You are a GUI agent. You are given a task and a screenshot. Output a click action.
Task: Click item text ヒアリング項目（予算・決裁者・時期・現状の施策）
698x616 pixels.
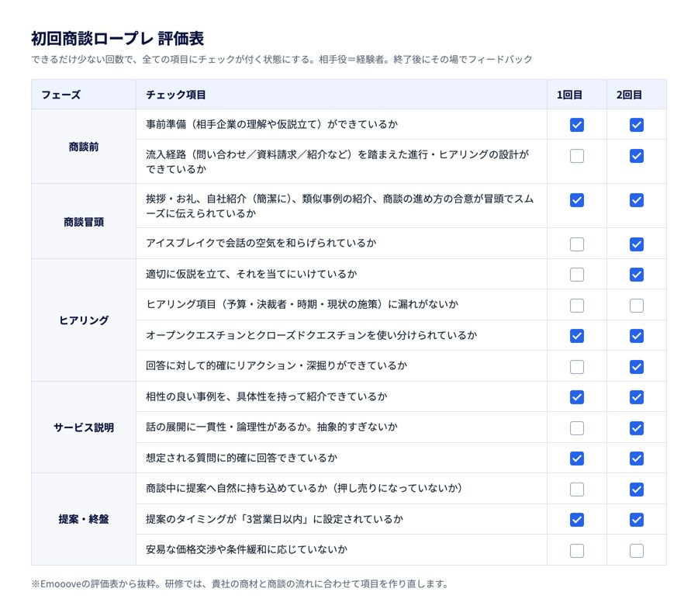(302, 304)
